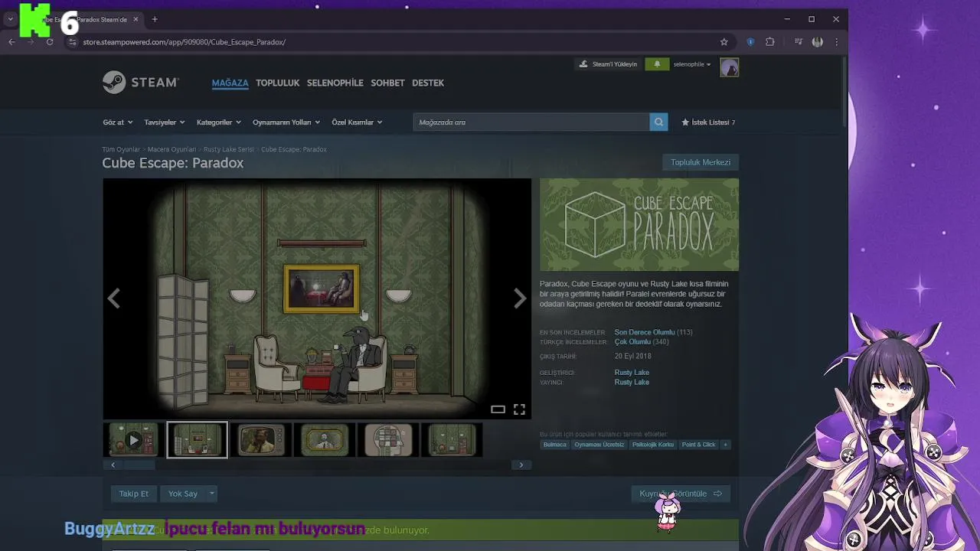This screenshot has height=551, width=980.
Task: Click the plus button to add tags
Action: (x=725, y=445)
